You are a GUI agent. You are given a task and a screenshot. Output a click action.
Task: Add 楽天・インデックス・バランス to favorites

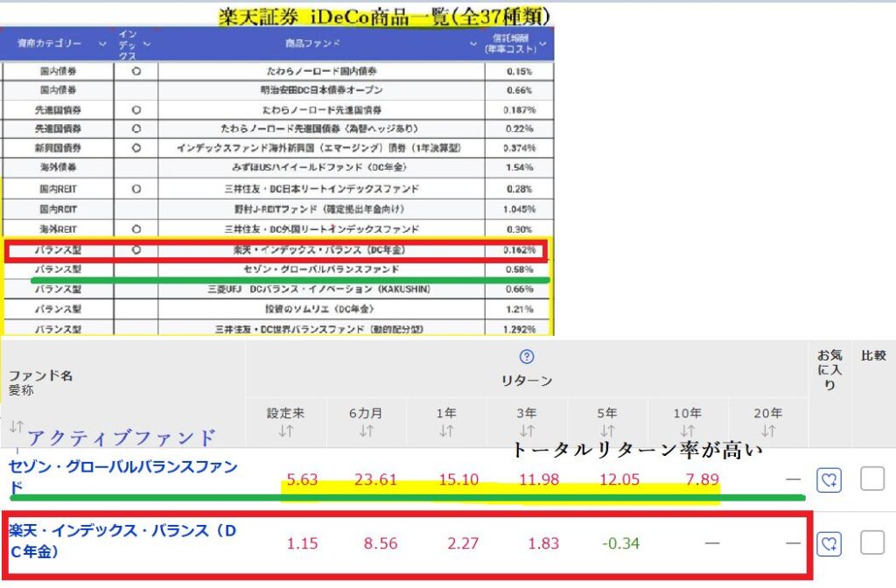pyautogui.click(x=828, y=543)
